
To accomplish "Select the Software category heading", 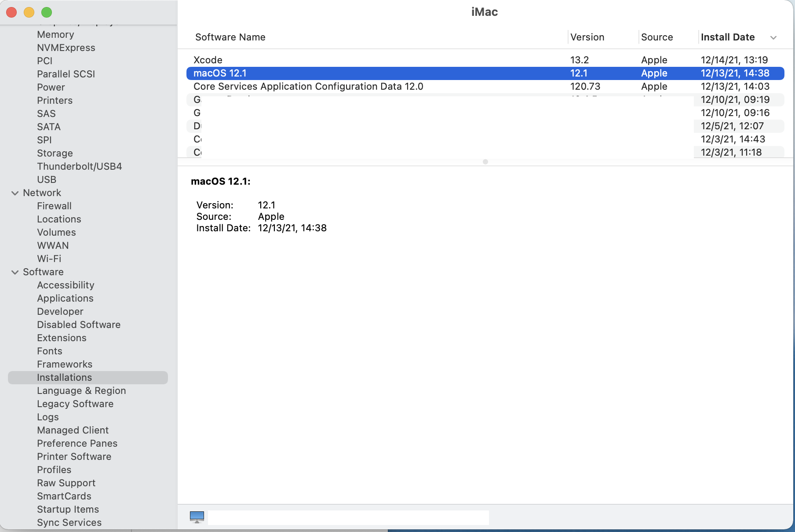I will pos(43,272).
